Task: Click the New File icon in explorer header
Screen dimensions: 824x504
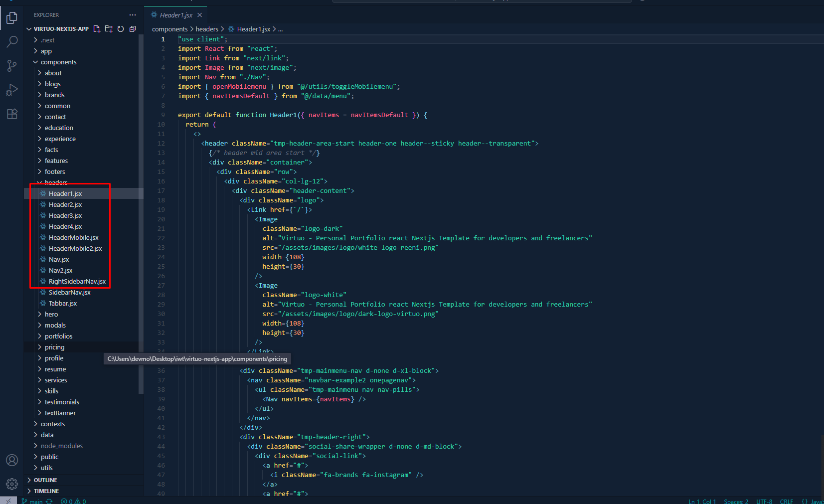Action: point(97,29)
